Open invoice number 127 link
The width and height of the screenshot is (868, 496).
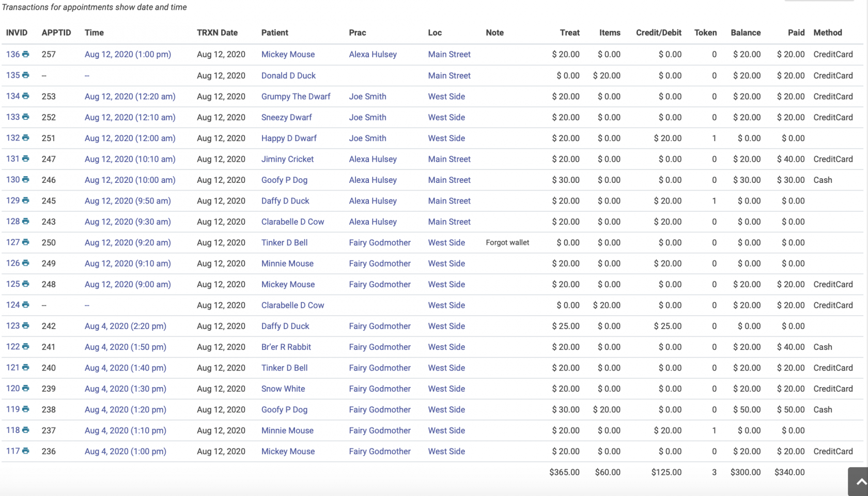[13, 242]
